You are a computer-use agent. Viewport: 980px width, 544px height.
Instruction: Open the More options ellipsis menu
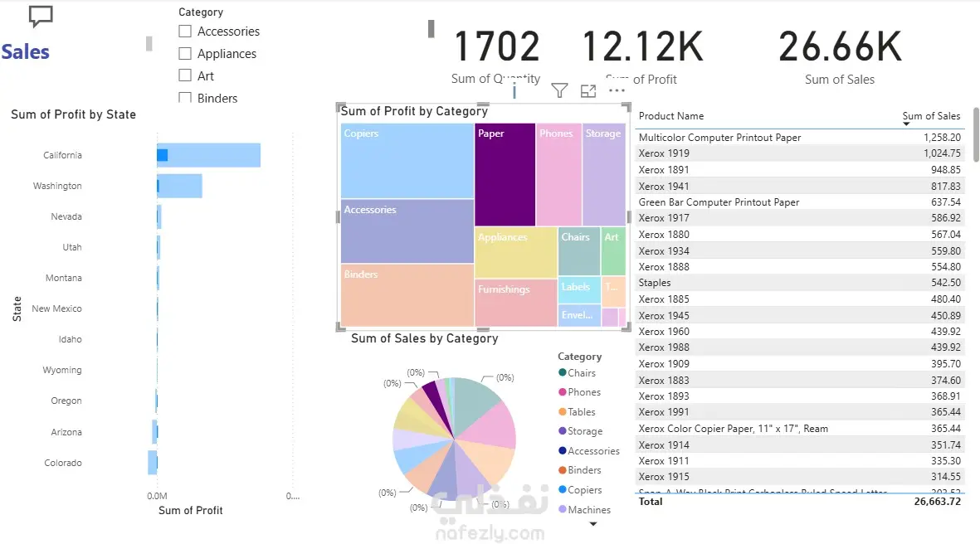click(x=617, y=90)
